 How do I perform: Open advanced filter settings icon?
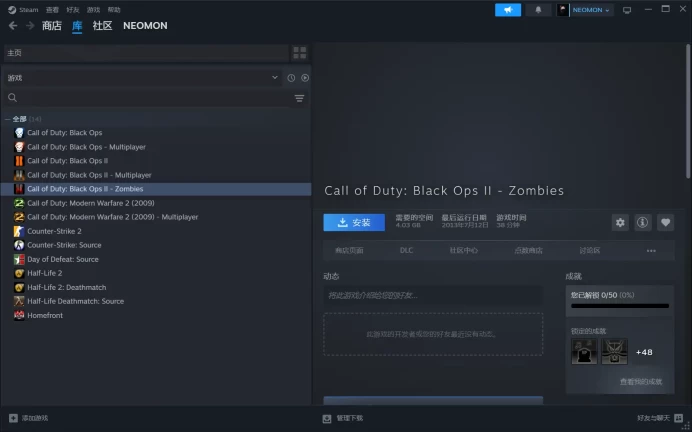click(299, 98)
